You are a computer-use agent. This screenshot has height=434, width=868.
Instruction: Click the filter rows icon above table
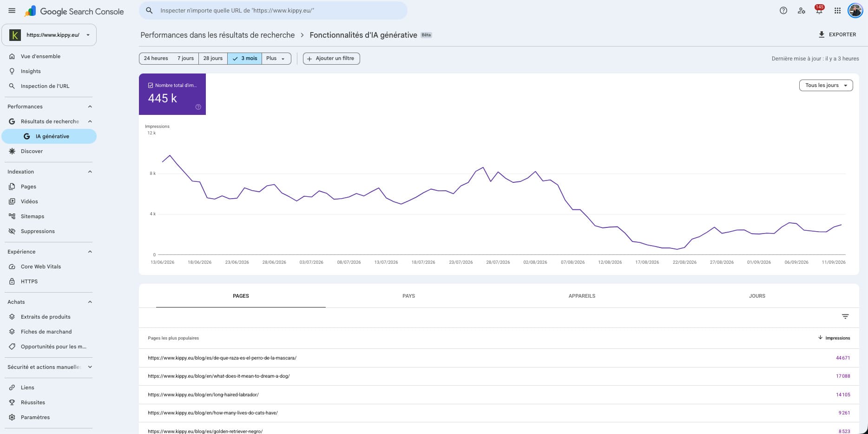click(845, 317)
